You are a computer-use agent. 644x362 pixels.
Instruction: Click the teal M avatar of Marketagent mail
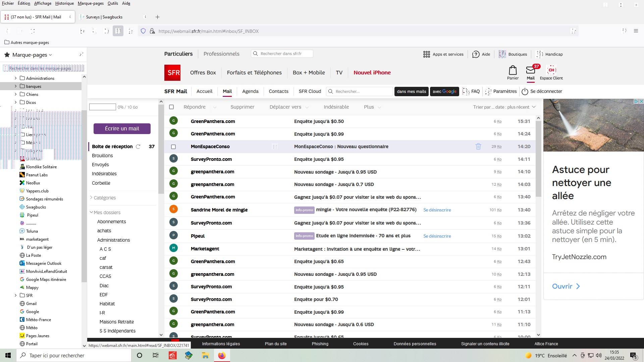coord(173,248)
